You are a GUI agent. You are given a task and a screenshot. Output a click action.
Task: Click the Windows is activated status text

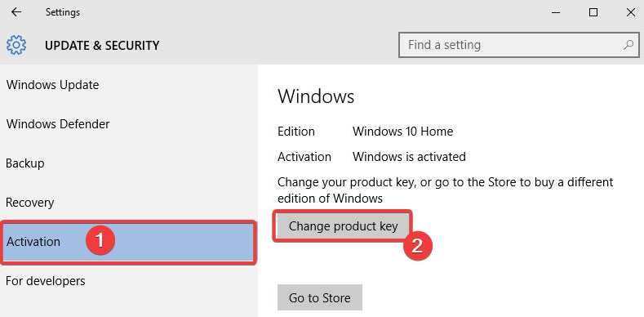tap(409, 157)
